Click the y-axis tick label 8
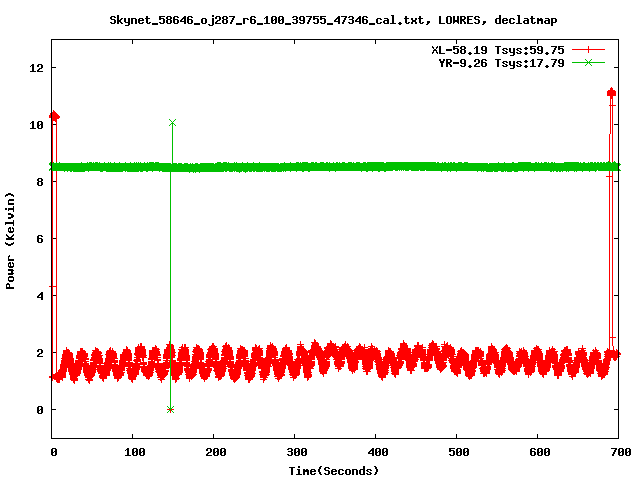This screenshot has height=480, width=640. 40,182
